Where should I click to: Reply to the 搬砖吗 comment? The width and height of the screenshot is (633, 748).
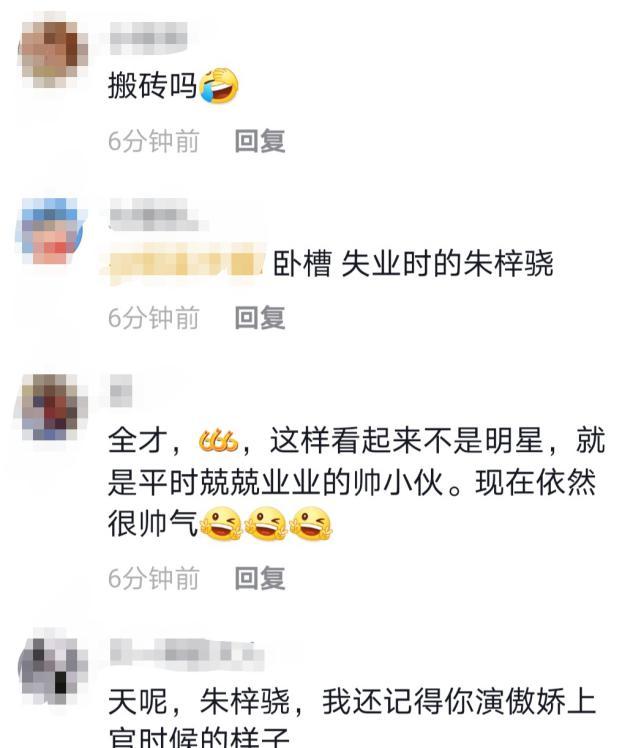[260, 141]
